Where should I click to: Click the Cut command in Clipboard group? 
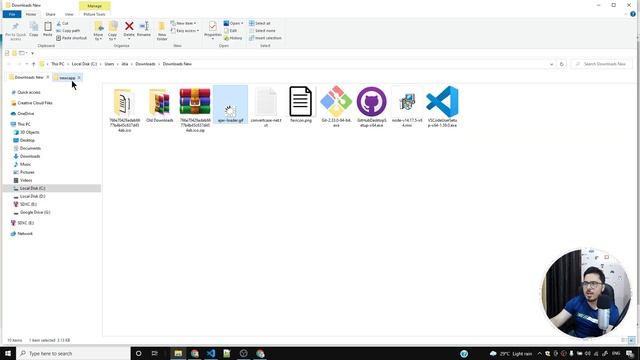click(x=62, y=23)
